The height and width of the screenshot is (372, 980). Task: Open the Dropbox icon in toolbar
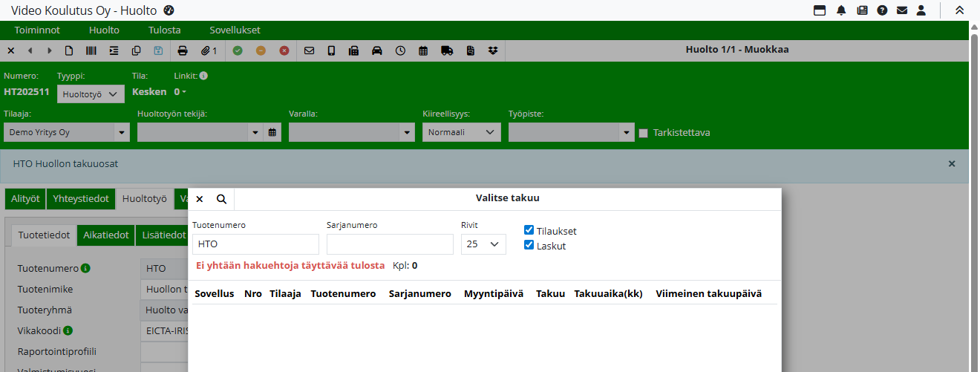tap(493, 50)
